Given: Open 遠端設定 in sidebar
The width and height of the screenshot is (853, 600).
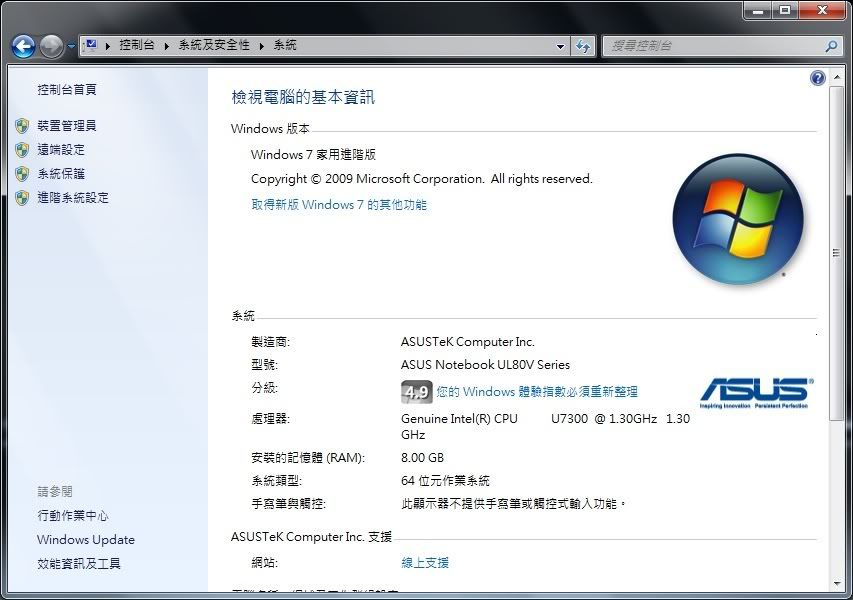Looking at the screenshot, I should pyautogui.click(x=61, y=150).
